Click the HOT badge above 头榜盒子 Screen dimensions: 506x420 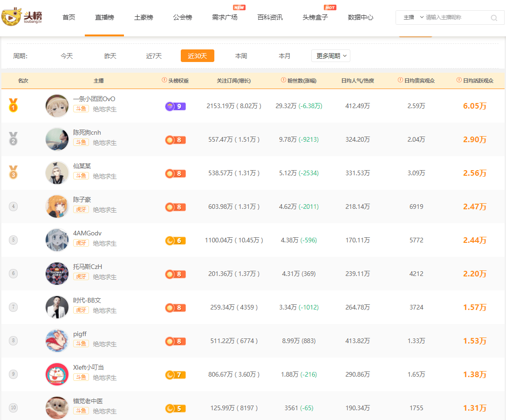click(x=330, y=7)
